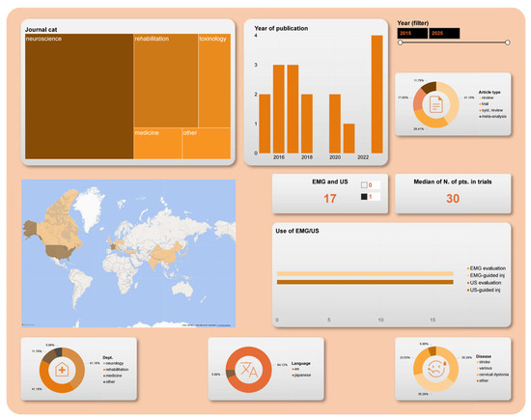
Task: Select United States on the world map
Action: point(60,252)
